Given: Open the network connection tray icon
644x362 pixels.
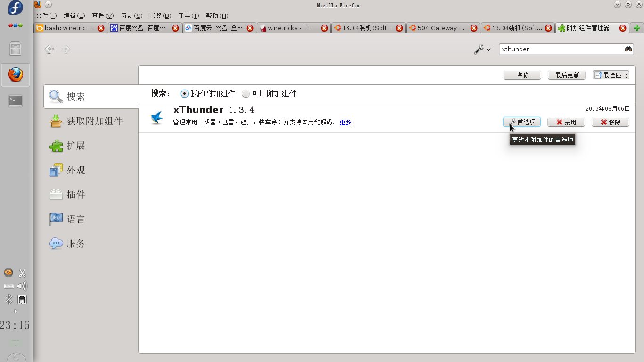Looking at the screenshot, I should click(22, 299).
